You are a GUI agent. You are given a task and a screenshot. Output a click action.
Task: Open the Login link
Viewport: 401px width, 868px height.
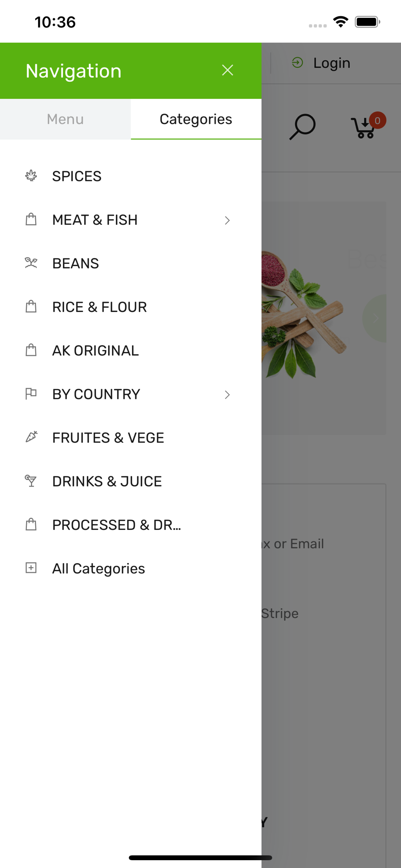(x=321, y=63)
